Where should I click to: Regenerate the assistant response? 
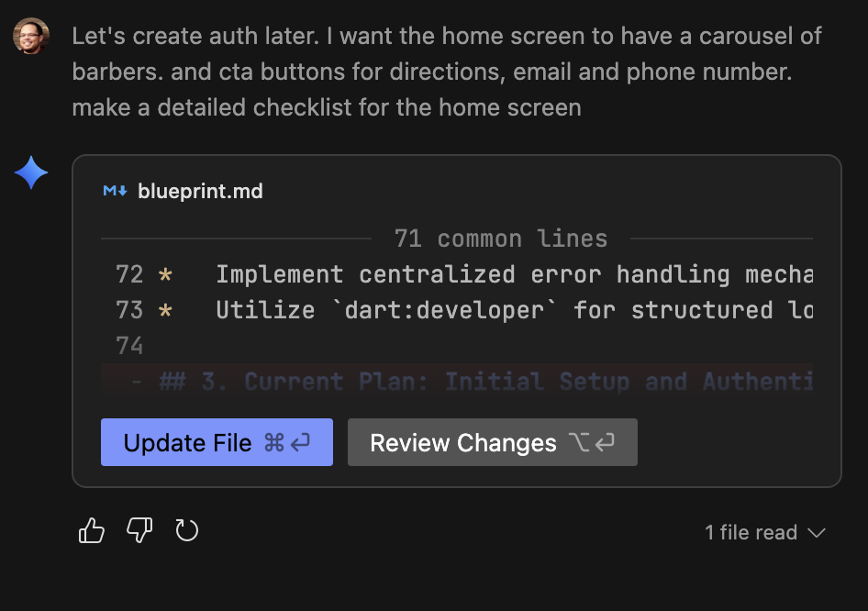coord(186,530)
